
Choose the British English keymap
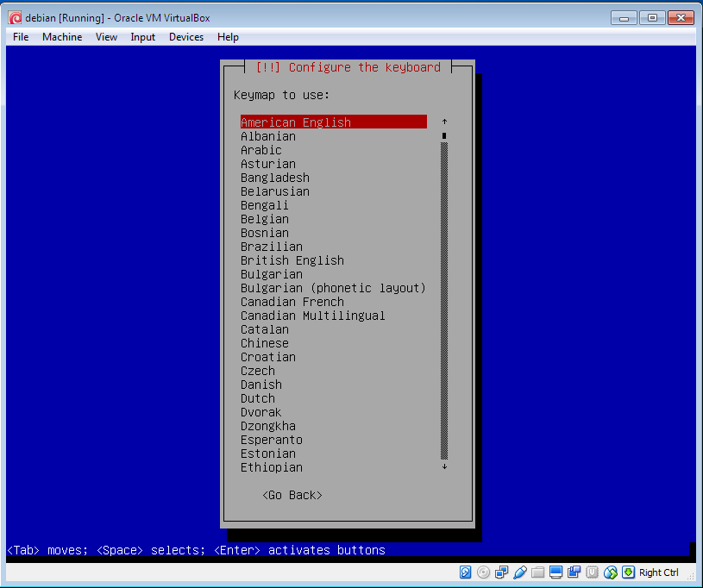coord(292,260)
